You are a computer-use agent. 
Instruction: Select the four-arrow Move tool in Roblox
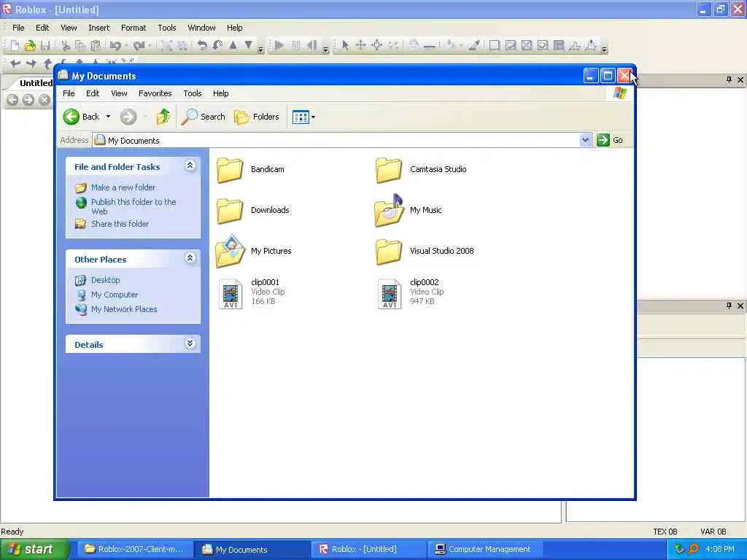pyautogui.click(x=361, y=46)
